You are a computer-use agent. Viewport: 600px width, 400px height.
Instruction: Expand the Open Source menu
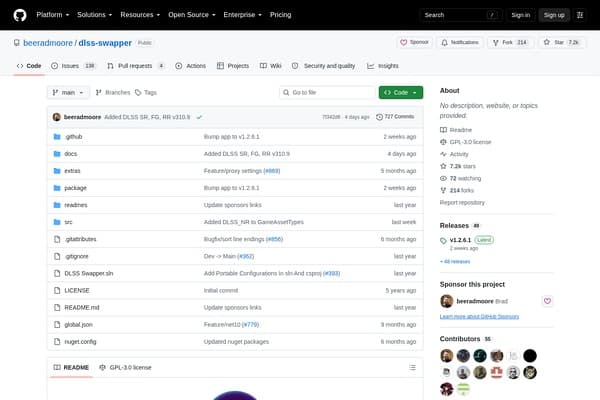pyautogui.click(x=192, y=15)
